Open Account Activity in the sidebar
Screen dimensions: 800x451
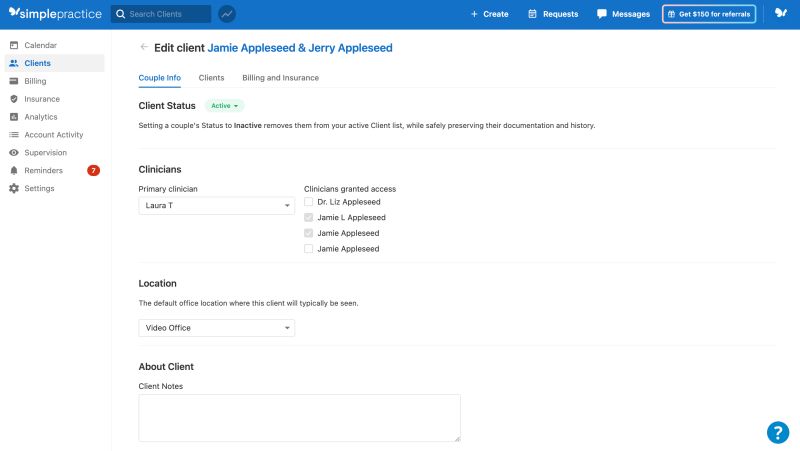click(55, 135)
